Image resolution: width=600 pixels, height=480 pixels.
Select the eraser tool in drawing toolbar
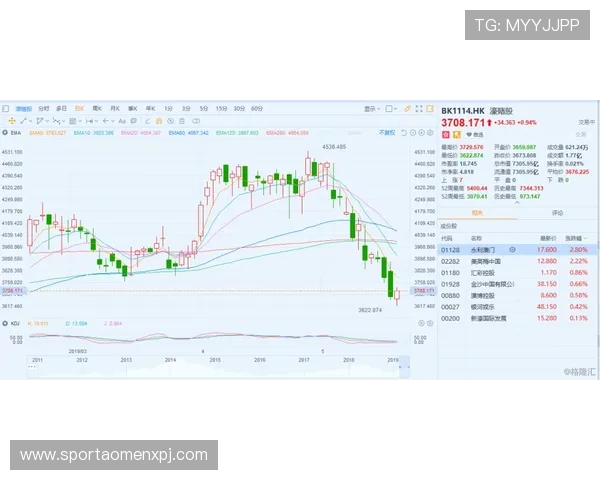(x=147, y=121)
